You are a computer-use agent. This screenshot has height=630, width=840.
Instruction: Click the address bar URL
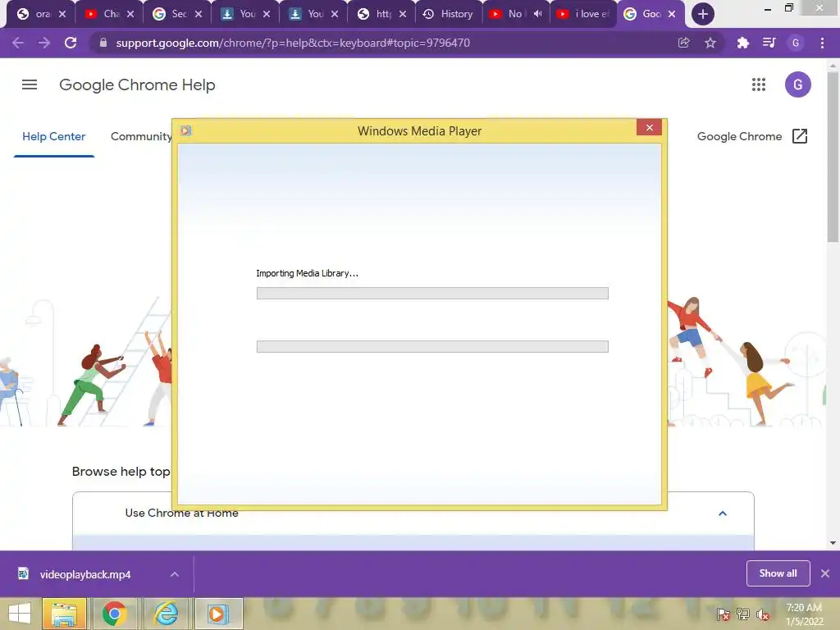293,43
